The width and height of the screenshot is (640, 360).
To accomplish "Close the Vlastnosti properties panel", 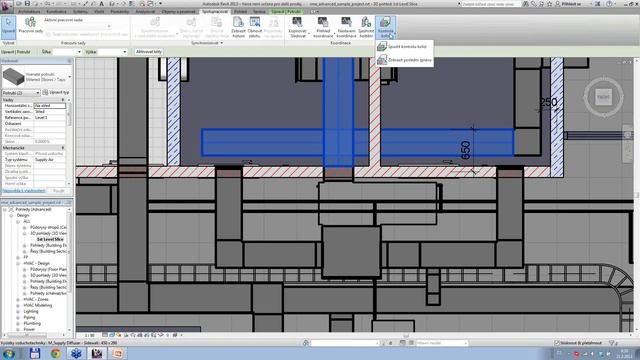I will pos(69,61).
